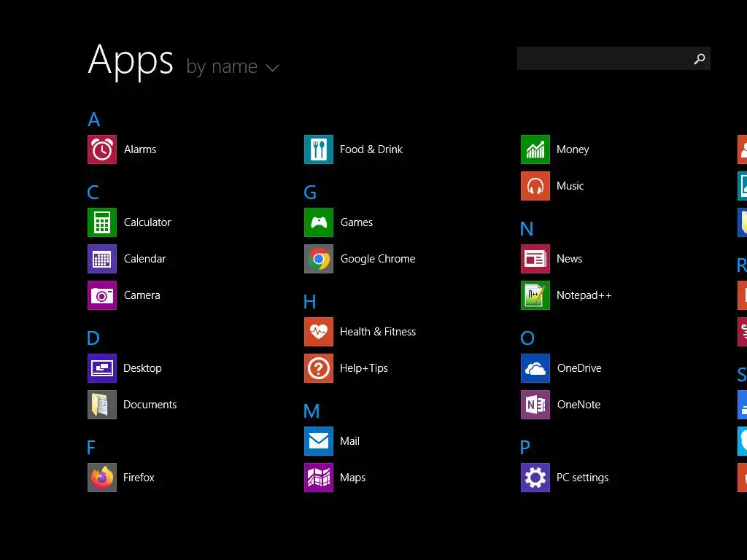Open the 'by name' sort dropdown

click(233, 66)
